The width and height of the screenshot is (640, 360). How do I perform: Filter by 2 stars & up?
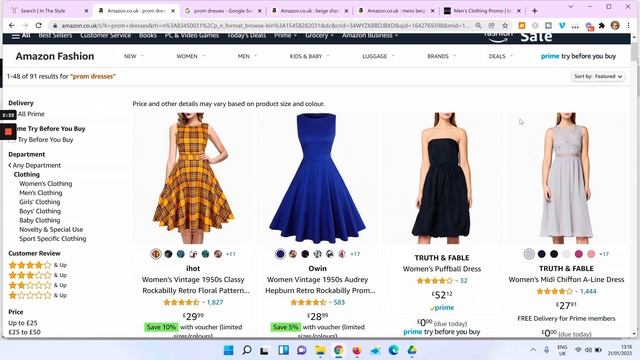tap(38, 285)
